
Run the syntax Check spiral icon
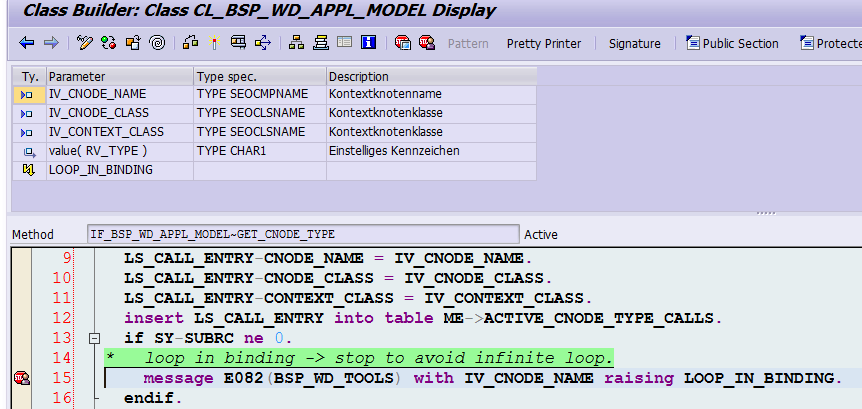pyautogui.click(x=157, y=43)
